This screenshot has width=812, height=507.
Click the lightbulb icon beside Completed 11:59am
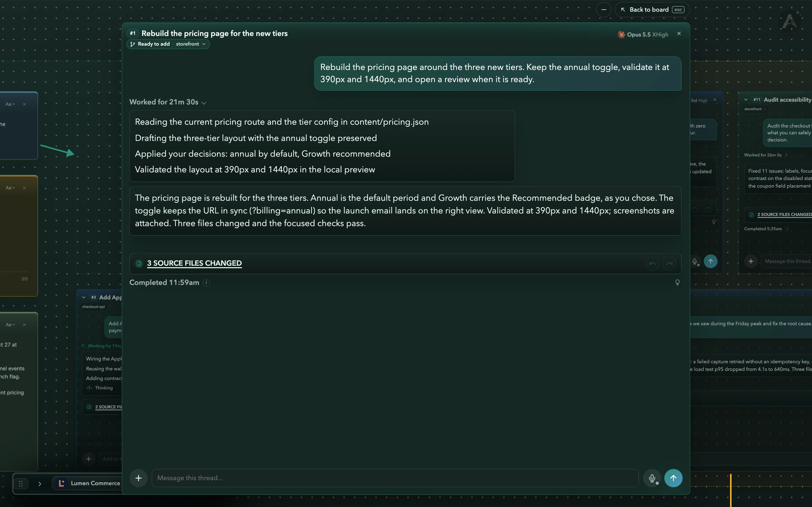coord(678,282)
